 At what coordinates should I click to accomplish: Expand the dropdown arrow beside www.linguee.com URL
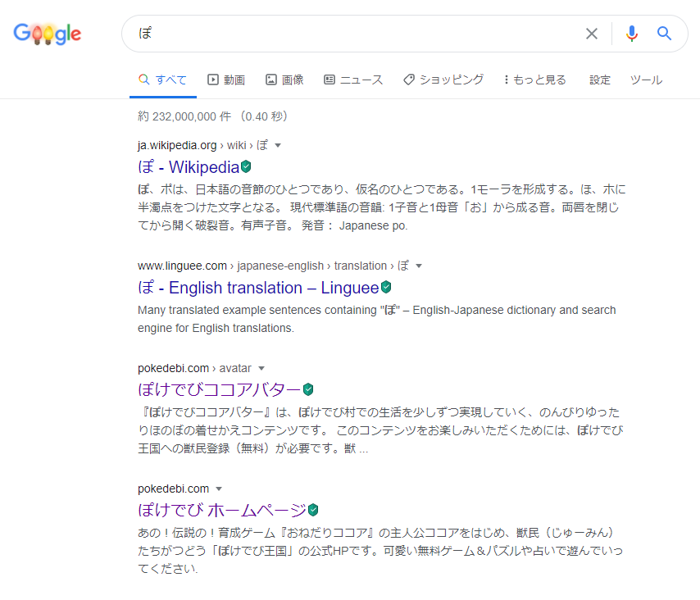point(419,266)
